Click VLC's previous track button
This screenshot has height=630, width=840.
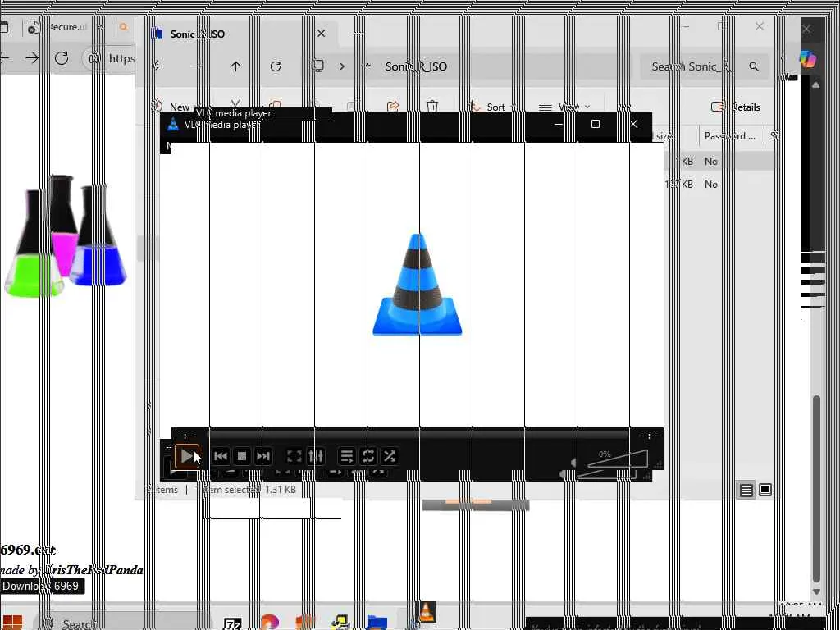click(220, 456)
